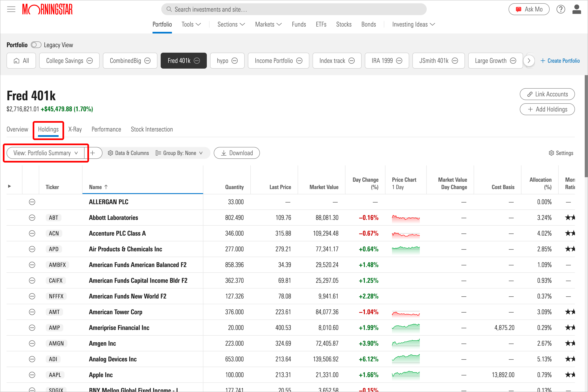
Task: Show more portfolios with right chevron
Action: coord(529,61)
